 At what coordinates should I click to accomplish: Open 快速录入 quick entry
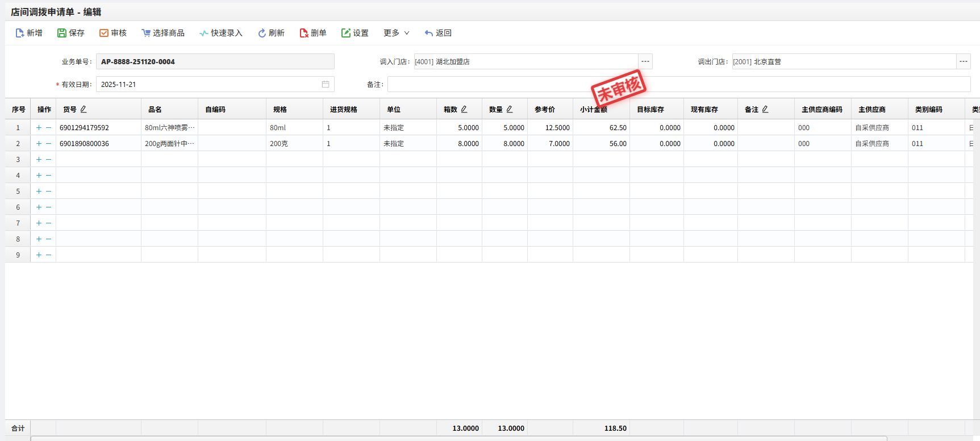pos(204,33)
